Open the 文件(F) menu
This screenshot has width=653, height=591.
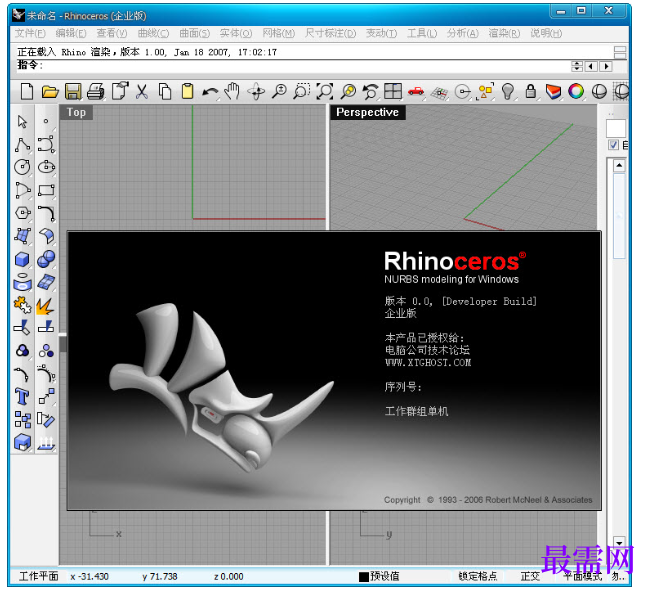[x=30, y=33]
